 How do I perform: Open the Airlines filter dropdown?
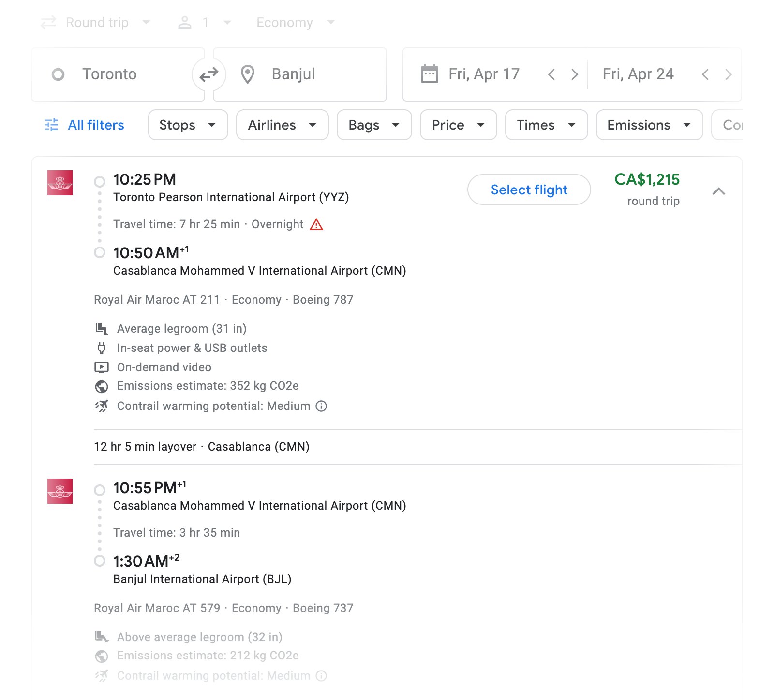[282, 125]
